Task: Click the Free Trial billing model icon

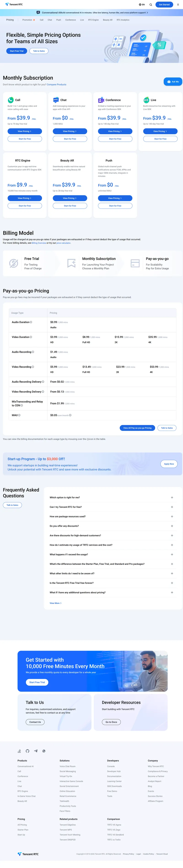Action: click(13, 263)
